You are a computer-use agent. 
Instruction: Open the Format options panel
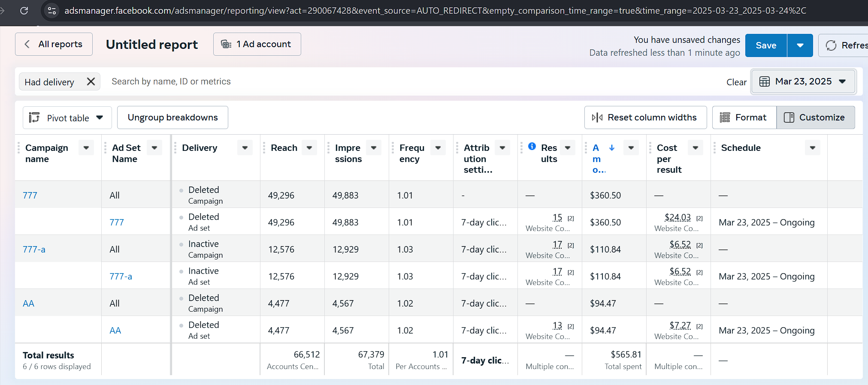(744, 117)
